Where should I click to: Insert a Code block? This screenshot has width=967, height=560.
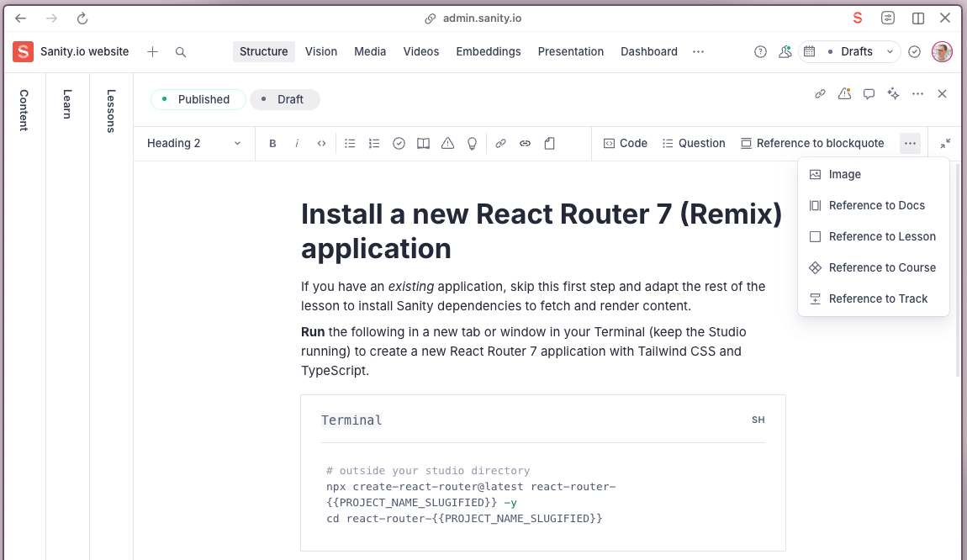(625, 143)
